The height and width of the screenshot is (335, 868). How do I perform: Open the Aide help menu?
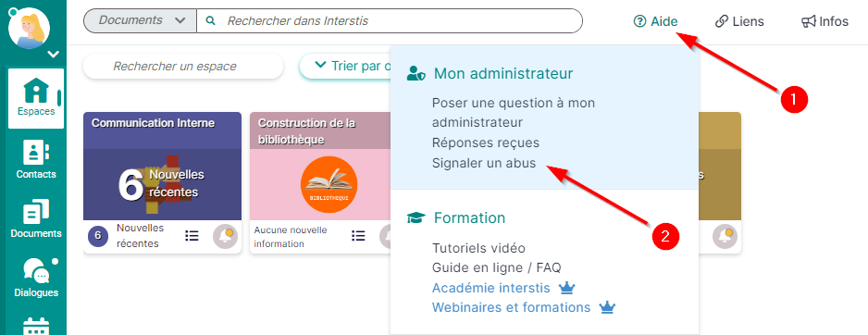point(656,21)
